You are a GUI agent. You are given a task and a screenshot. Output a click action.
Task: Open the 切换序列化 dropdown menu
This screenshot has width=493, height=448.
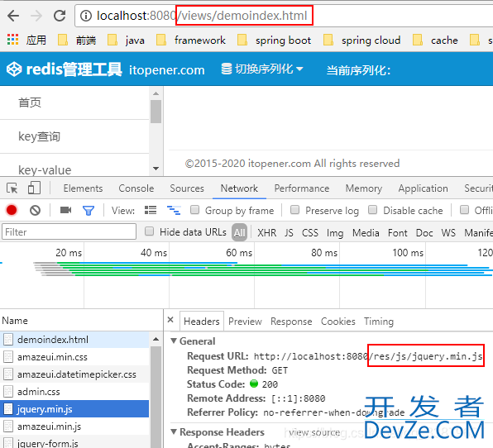[262, 69]
